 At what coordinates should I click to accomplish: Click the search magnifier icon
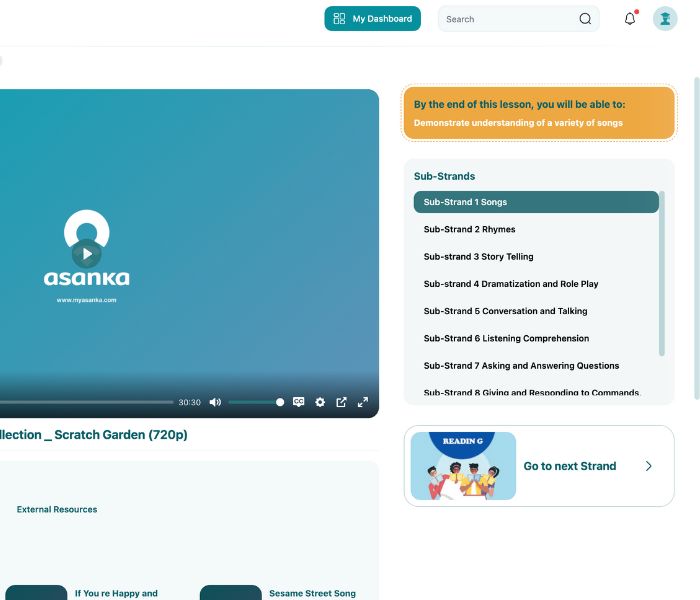[585, 19]
